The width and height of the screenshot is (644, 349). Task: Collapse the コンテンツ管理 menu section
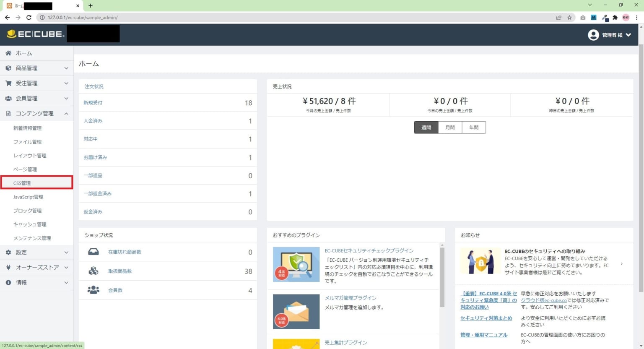[66, 113]
